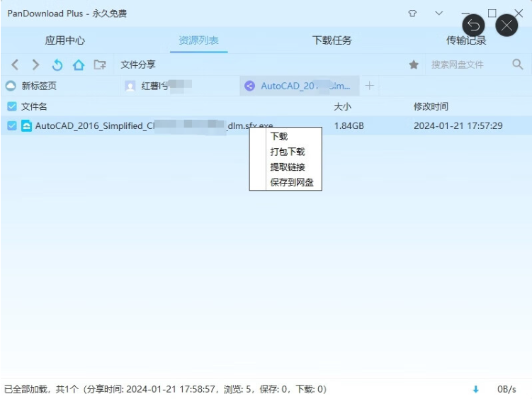Click the user avatar icon on 红薯 tab
Viewport: 532px width, 399px height.
coord(130,86)
